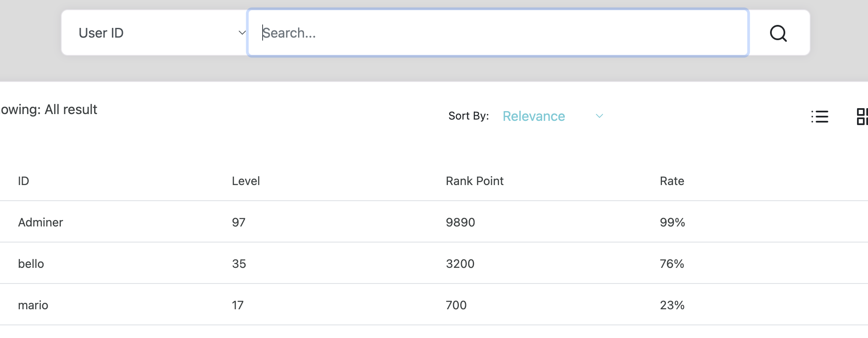Click the Rank Point column header

475,181
